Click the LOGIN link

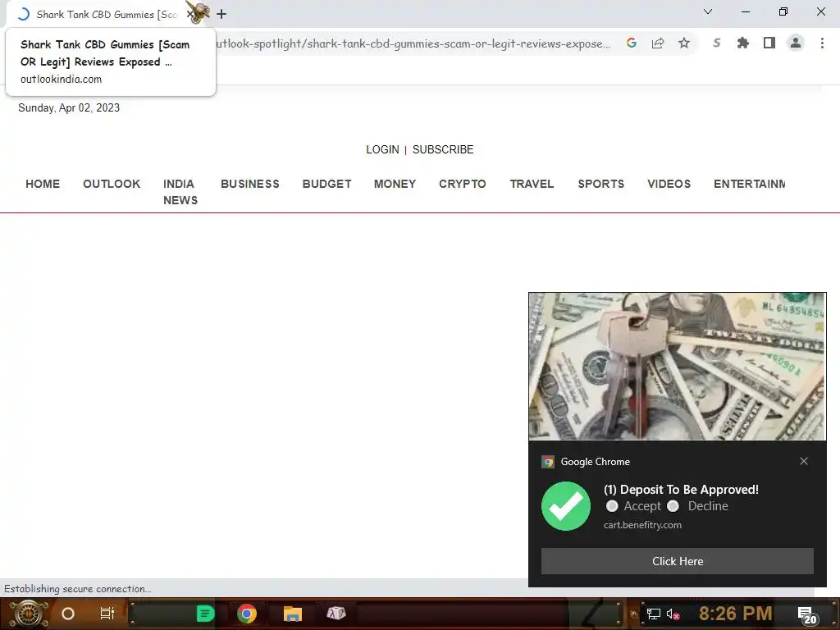(382, 149)
